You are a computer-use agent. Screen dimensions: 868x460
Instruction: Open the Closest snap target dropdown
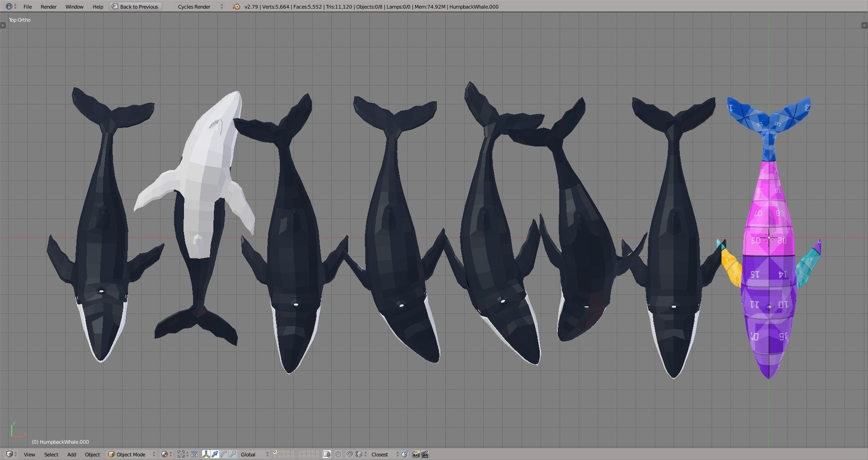coord(385,454)
